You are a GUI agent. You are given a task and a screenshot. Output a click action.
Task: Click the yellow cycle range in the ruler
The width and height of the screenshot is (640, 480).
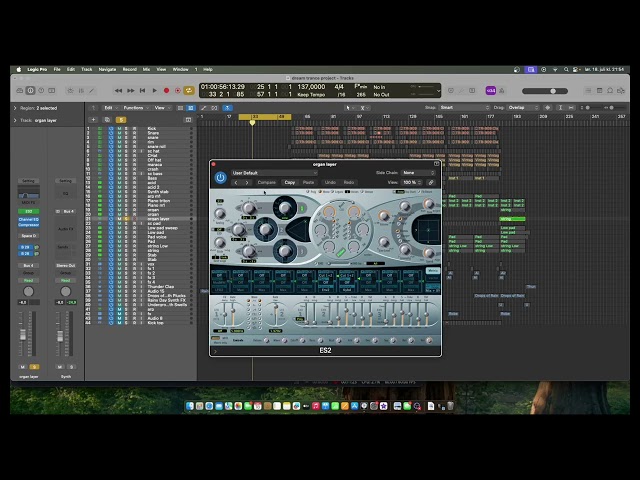click(265, 117)
